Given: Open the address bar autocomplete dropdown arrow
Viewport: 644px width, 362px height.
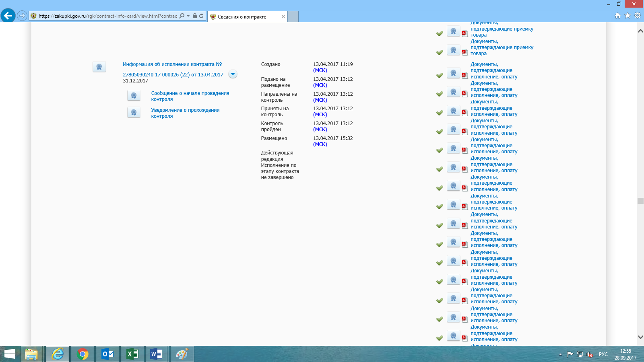Looking at the screenshot, I should point(188,16).
